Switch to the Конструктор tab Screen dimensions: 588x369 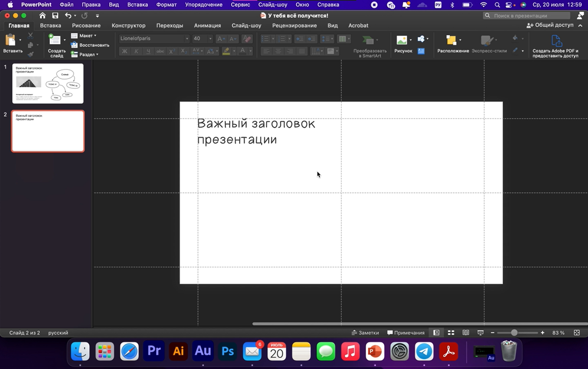128,25
